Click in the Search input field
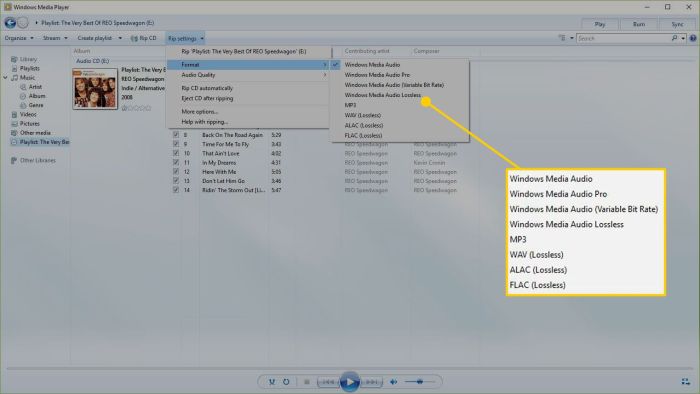The width and height of the screenshot is (700, 394). tap(624, 38)
